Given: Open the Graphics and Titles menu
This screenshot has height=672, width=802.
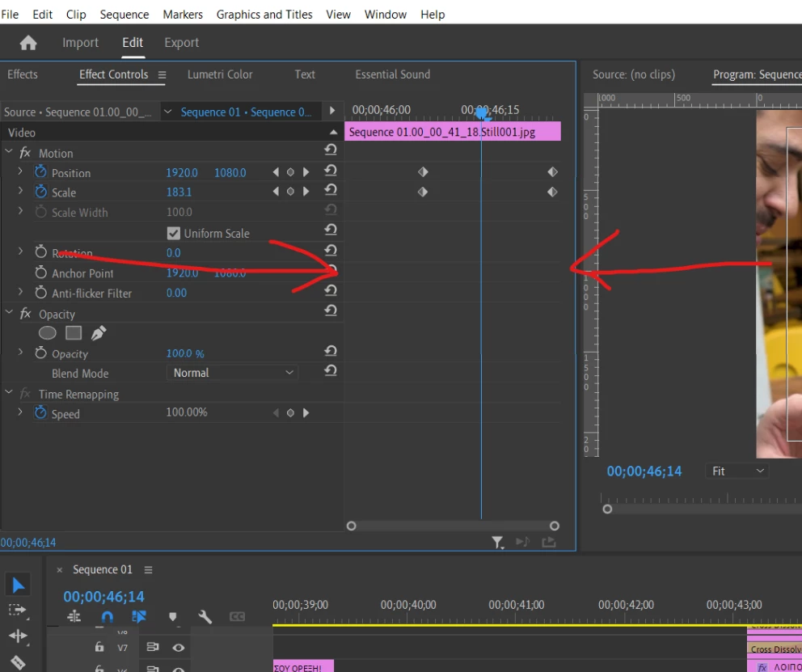Looking at the screenshot, I should pos(264,15).
